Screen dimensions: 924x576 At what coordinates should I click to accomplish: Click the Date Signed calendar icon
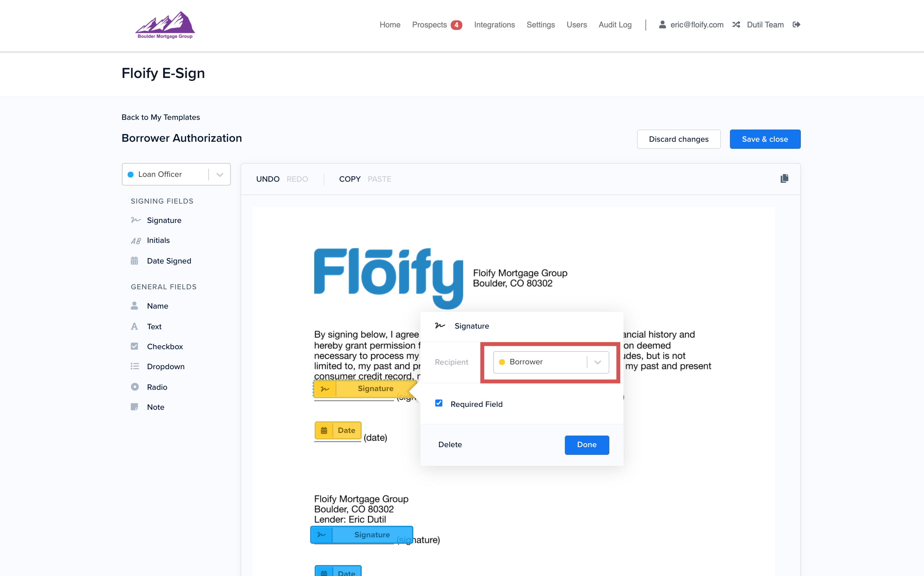[x=134, y=261]
